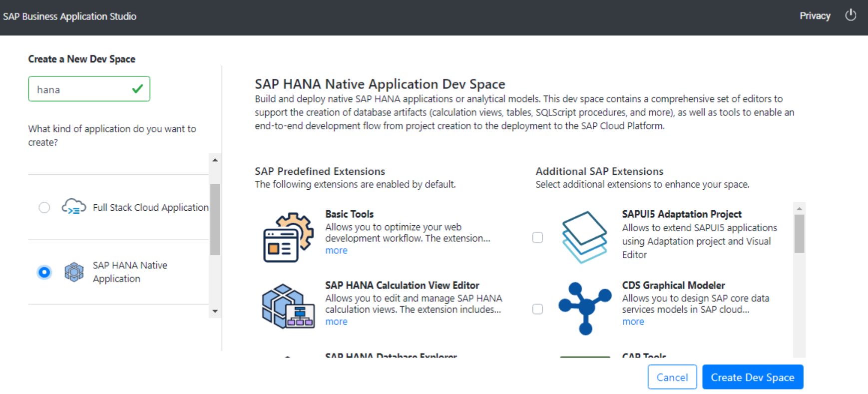Screen dimensions: 868x394
Task: Click down arrow of application type list
Action: pos(215,311)
